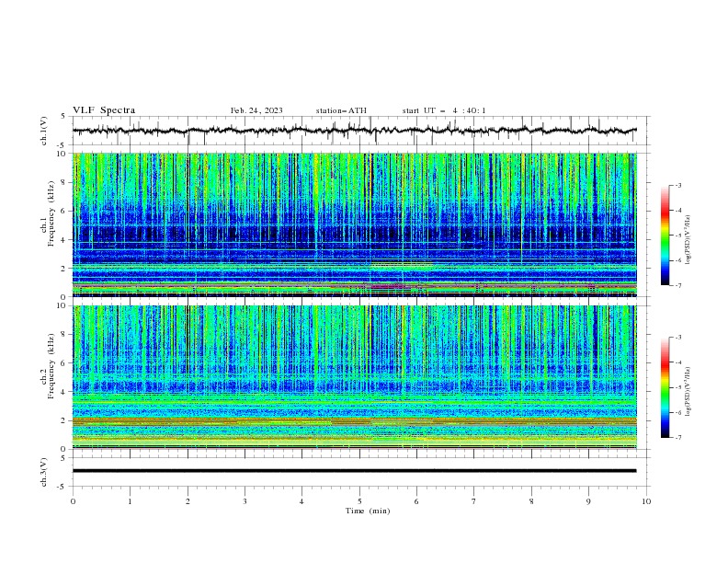Click the "ch.1(V)" axis label
This screenshot has width=728, height=563.
pyautogui.click(x=44, y=131)
